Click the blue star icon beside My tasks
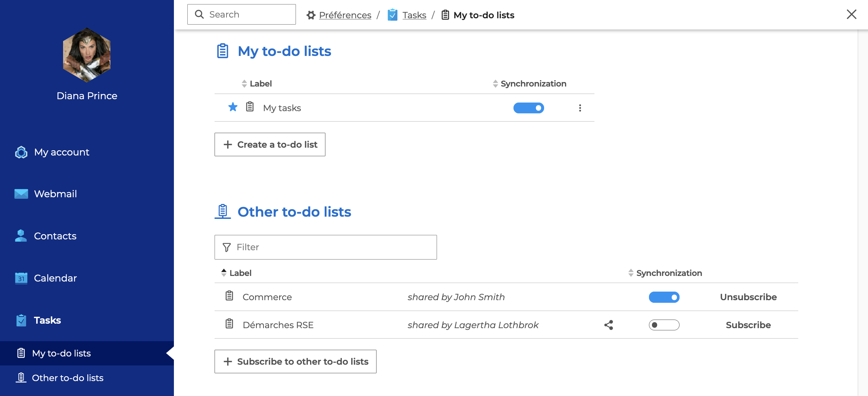868x396 pixels. (x=233, y=107)
